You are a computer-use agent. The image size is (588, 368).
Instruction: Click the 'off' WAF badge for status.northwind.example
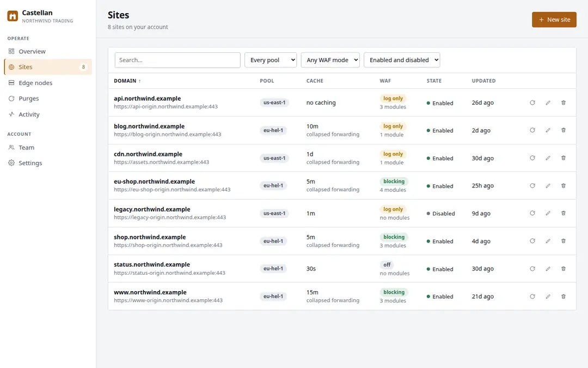pos(387,265)
